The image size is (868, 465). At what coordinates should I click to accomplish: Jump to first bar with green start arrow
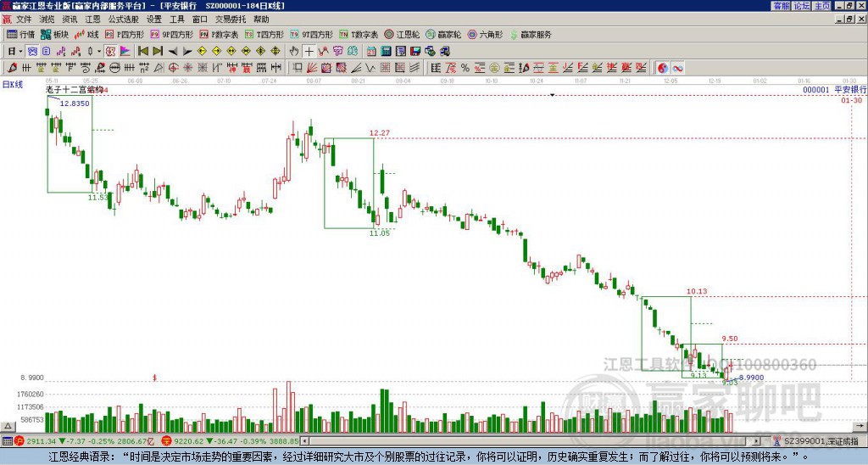(142, 51)
